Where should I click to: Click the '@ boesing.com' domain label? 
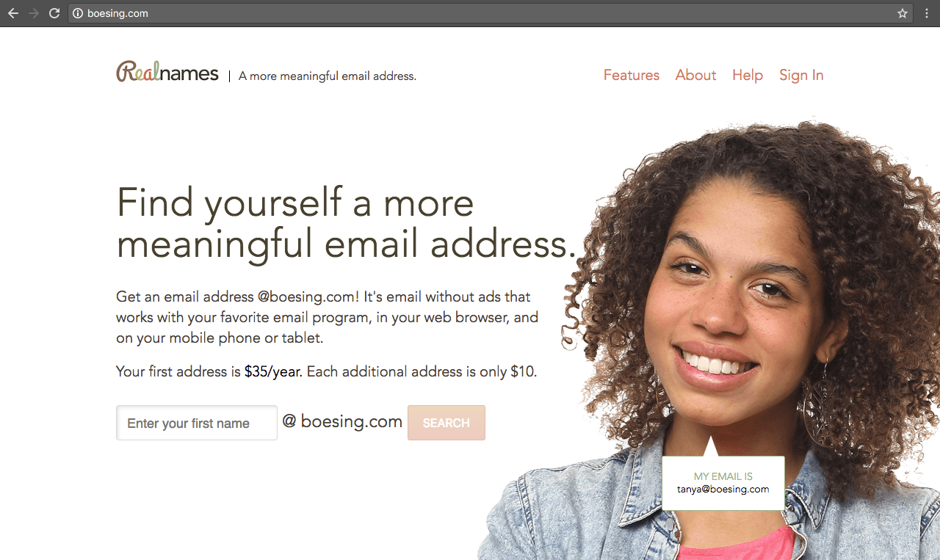click(342, 421)
